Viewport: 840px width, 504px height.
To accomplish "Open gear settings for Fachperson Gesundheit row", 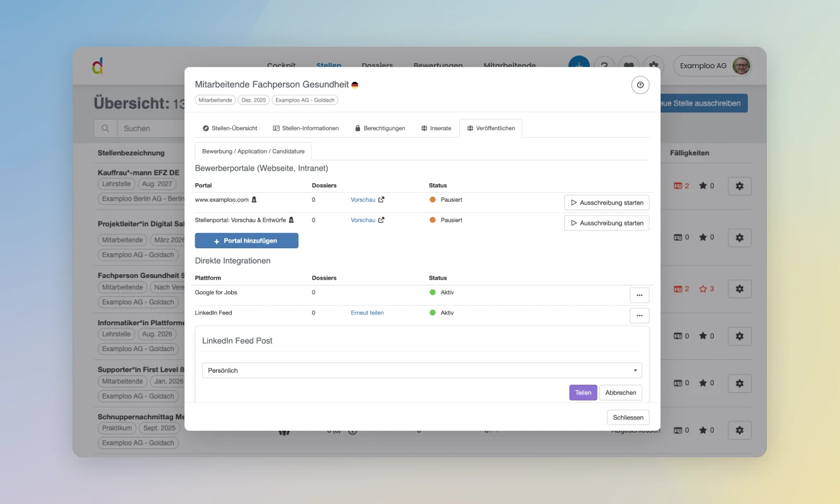I will point(740,289).
